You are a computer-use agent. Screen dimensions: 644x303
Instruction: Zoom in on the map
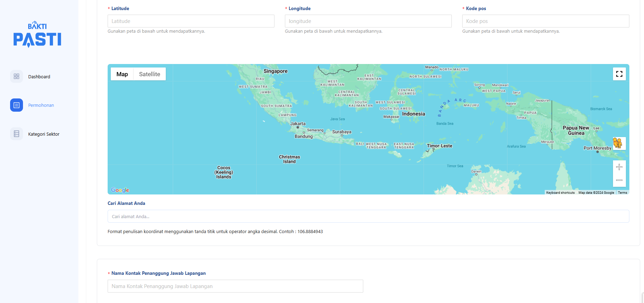coord(619,167)
